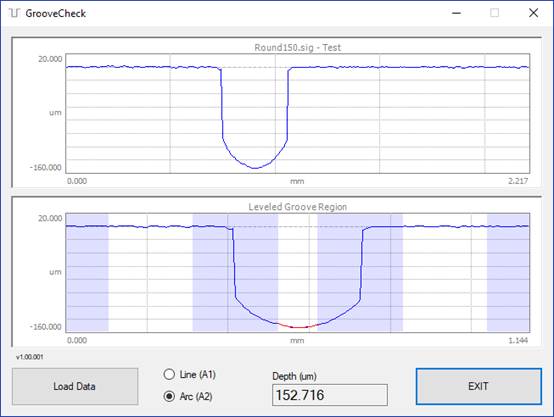Viewport: 554px width, 417px height.
Task: Click the groove bottom in the top profile chart
Action: (255, 168)
